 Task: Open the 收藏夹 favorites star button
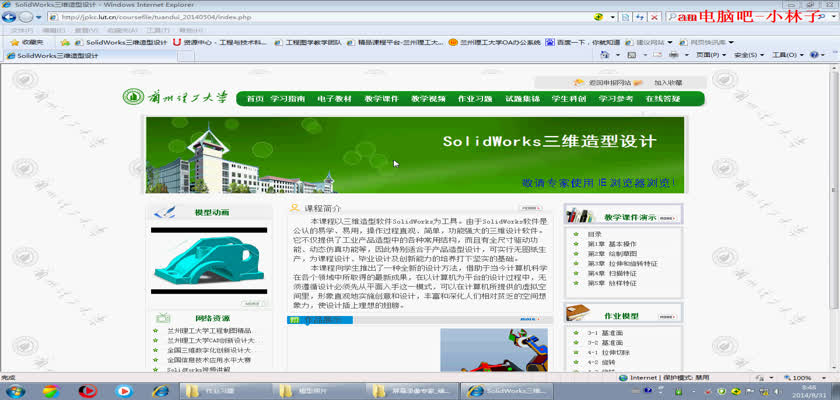(26, 42)
